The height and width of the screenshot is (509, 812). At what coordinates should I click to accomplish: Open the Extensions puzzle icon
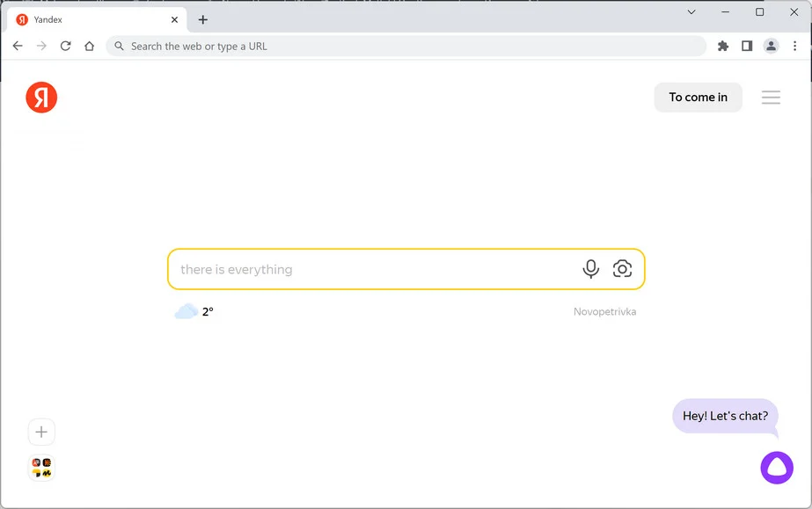tap(723, 46)
